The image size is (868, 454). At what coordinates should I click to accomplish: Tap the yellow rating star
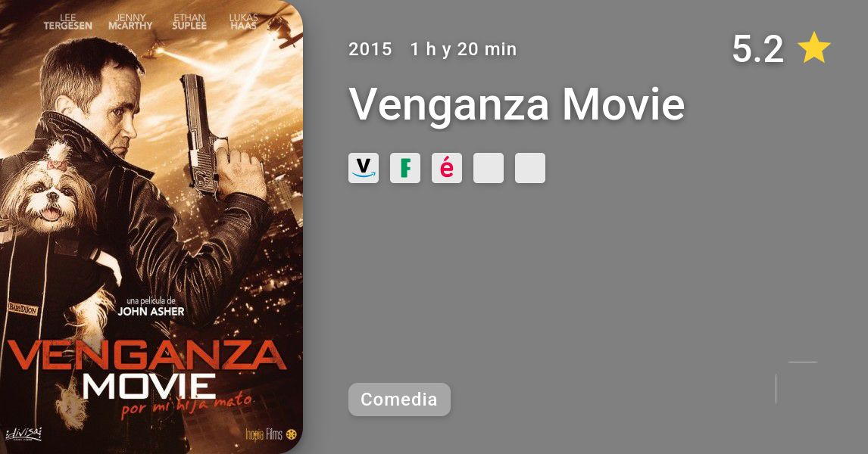point(813,48)
